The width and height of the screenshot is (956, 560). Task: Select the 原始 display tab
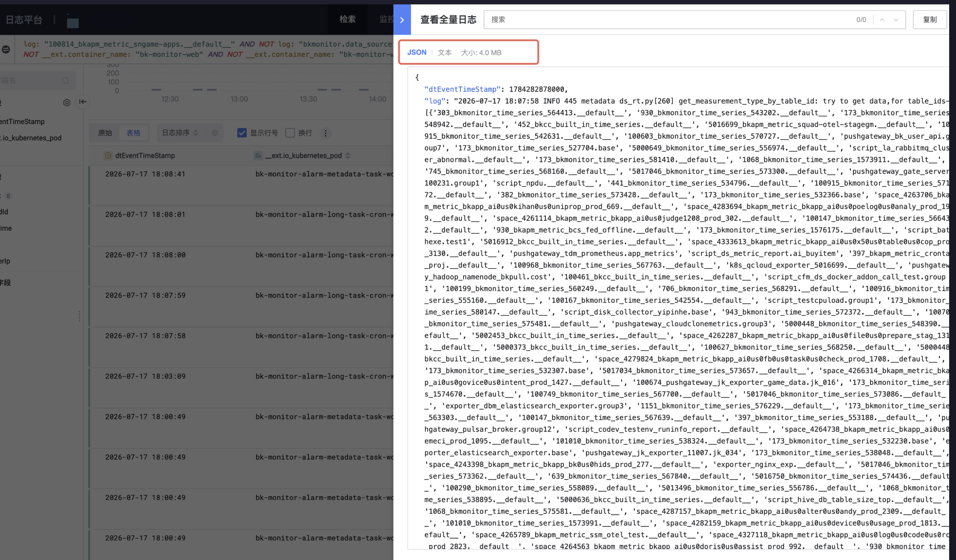[x=105, y=133]
